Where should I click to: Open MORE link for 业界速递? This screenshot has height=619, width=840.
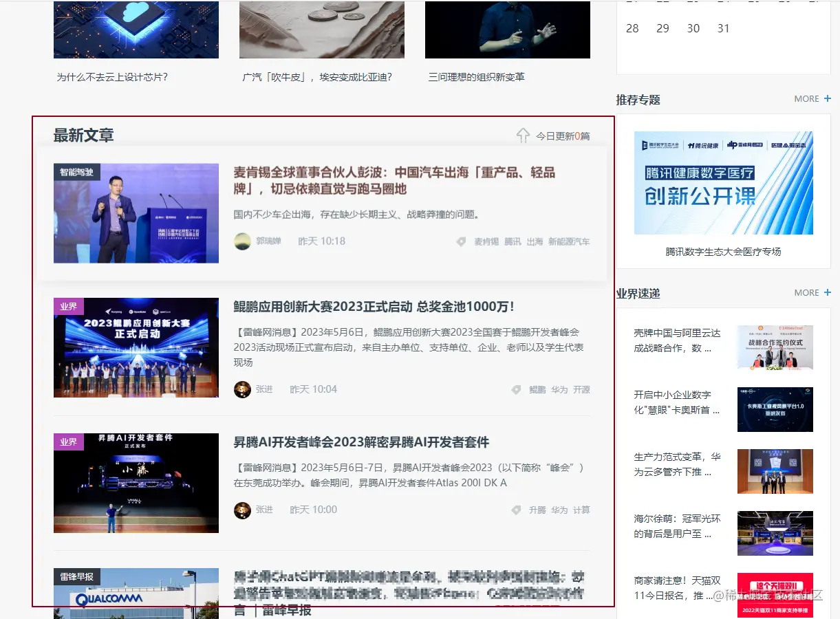point(806,293)
